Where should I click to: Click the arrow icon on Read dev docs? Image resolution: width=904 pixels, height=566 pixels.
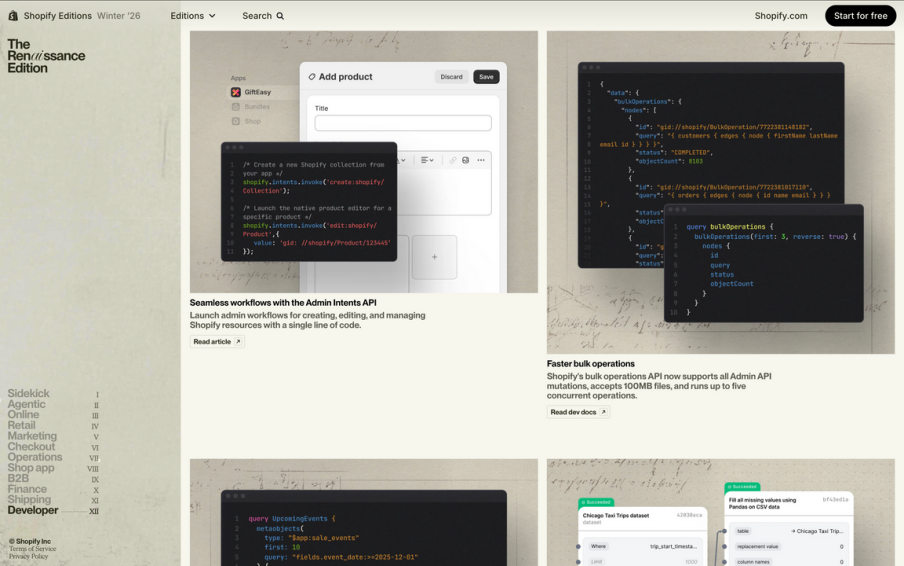603,412
